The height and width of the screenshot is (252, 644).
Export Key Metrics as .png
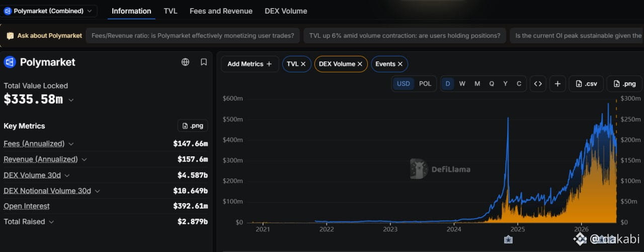point(193,126)
